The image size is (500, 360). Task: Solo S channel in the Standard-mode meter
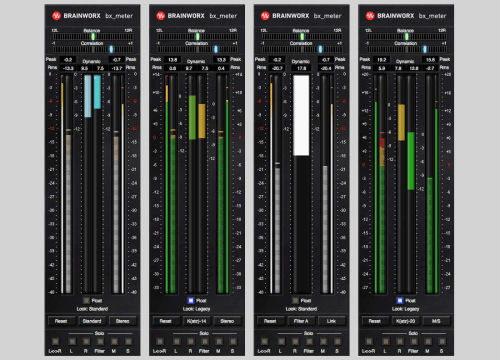(x=128, y=341)
